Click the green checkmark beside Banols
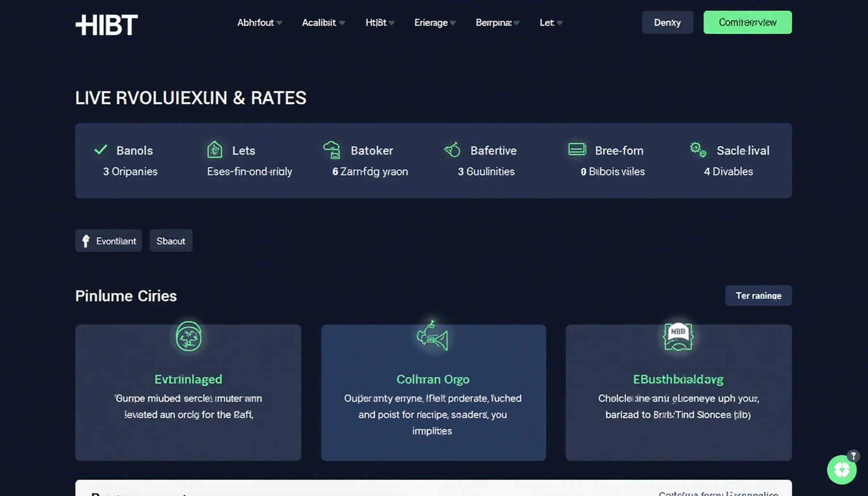 tap(101, 150)
